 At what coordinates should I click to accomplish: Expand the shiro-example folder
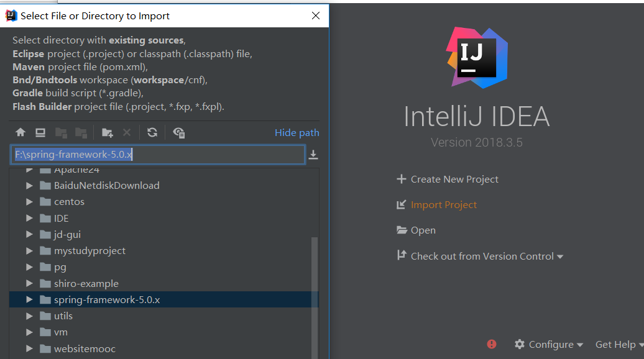29,283
